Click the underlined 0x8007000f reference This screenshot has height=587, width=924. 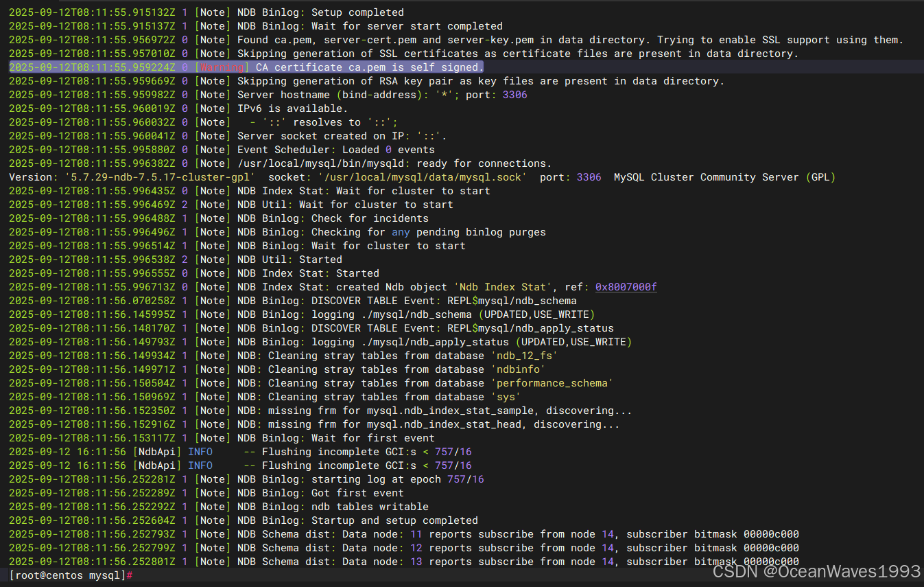click(626, 287)
